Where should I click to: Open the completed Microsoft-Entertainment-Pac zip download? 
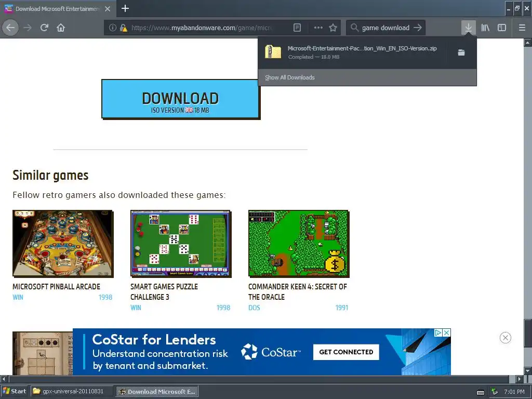352,52
